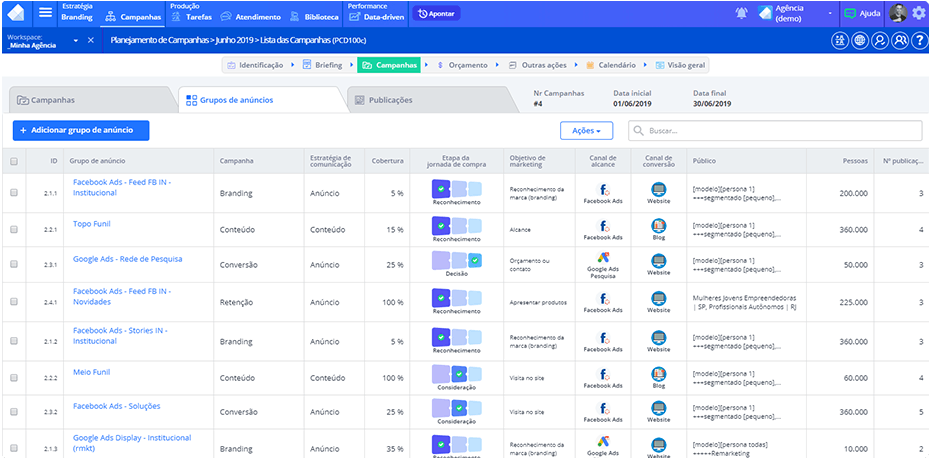Check the box for row 2.1.1
Image resolution: width=930 pixels, height=459 pixels.
[x=14, y=193]
